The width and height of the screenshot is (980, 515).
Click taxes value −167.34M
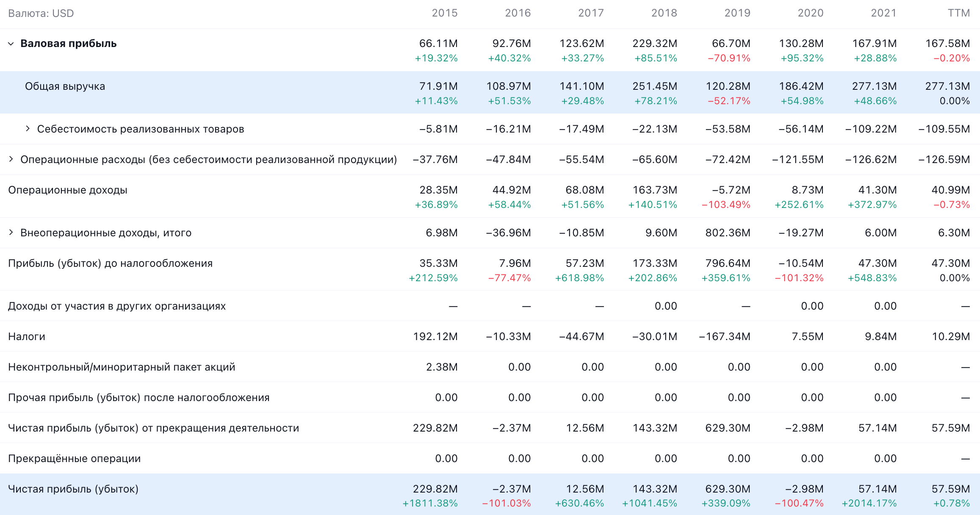click(x=725, y=337)
